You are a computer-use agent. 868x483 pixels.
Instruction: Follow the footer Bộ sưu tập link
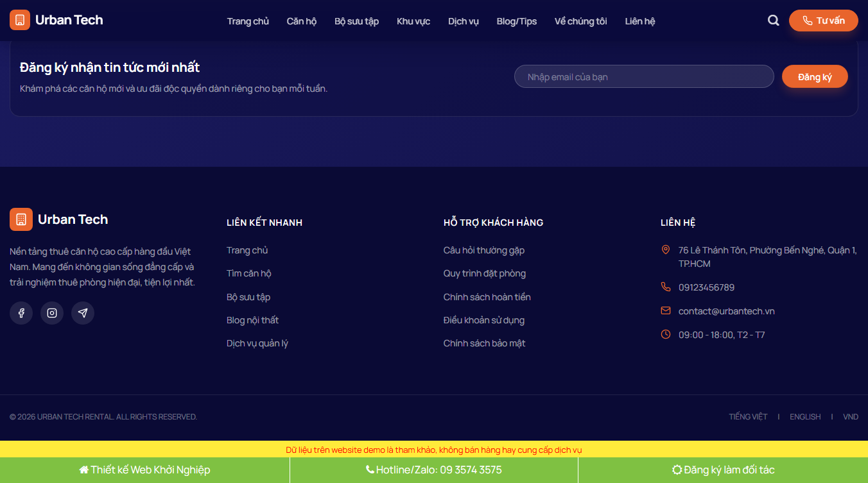[248, 297]
